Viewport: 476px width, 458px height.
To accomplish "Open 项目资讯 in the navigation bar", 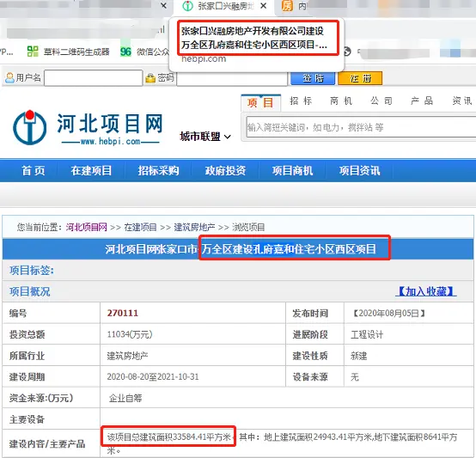I will coord(359,171).
